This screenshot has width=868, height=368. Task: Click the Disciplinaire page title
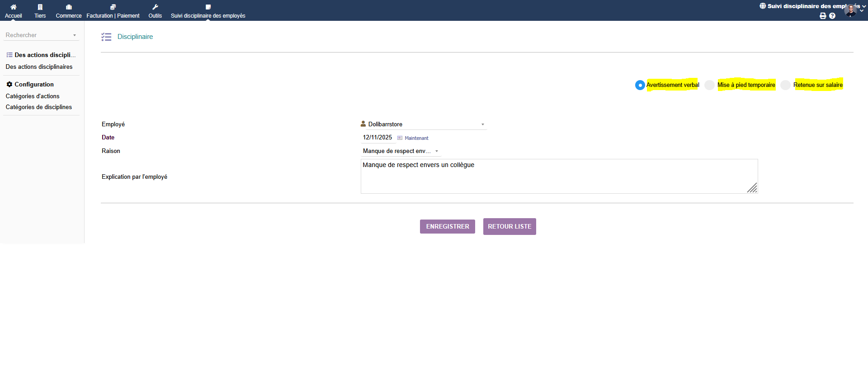click(x=135, y=37)
